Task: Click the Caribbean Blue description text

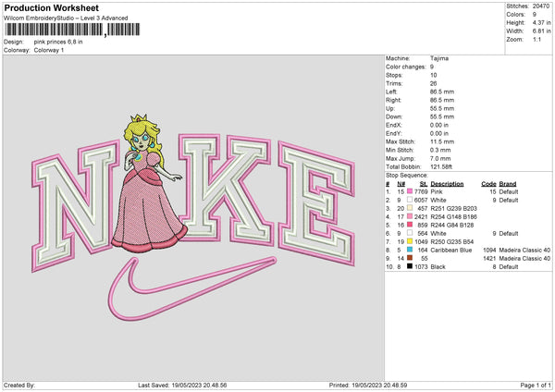Action: pos(451,251)
